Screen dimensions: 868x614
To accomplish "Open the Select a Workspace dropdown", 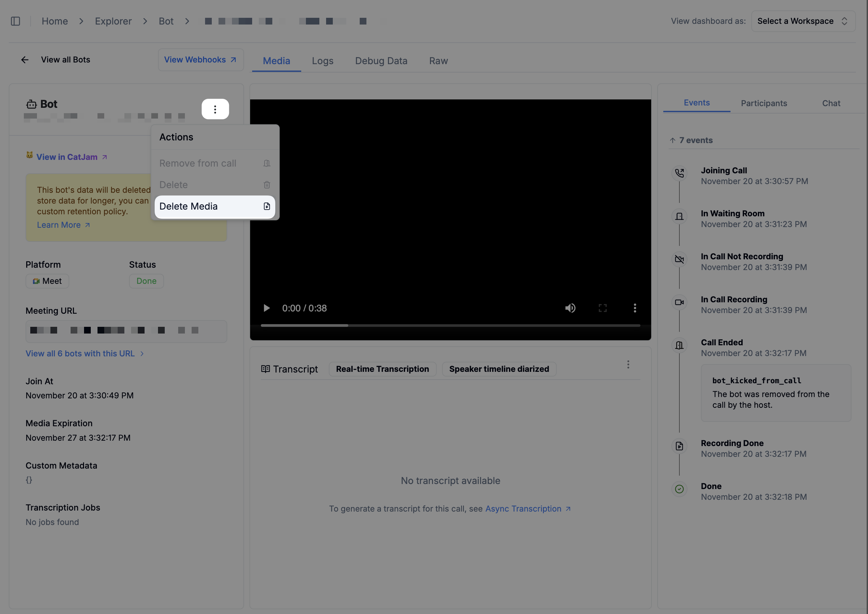I will [803, 21].
